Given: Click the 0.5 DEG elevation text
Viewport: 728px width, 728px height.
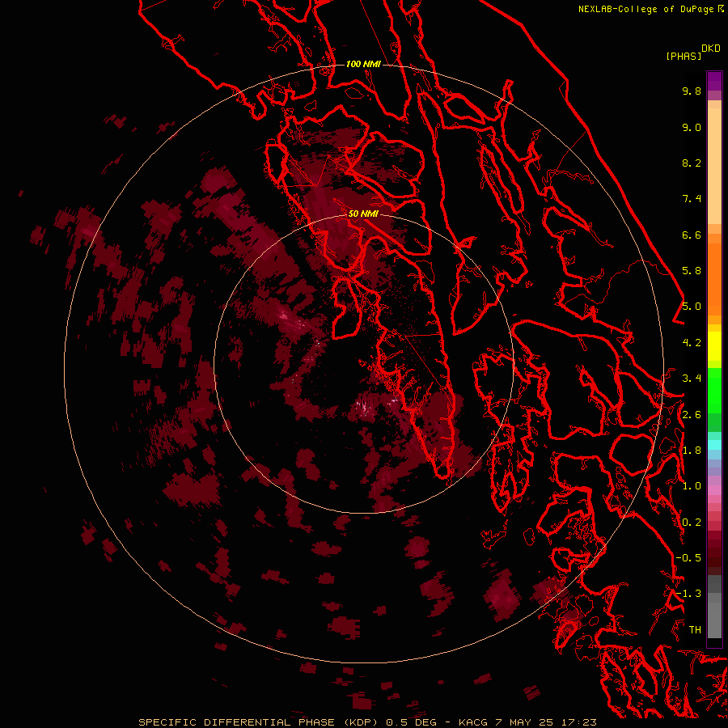Looking at the screenshot, I should [412, 722].
